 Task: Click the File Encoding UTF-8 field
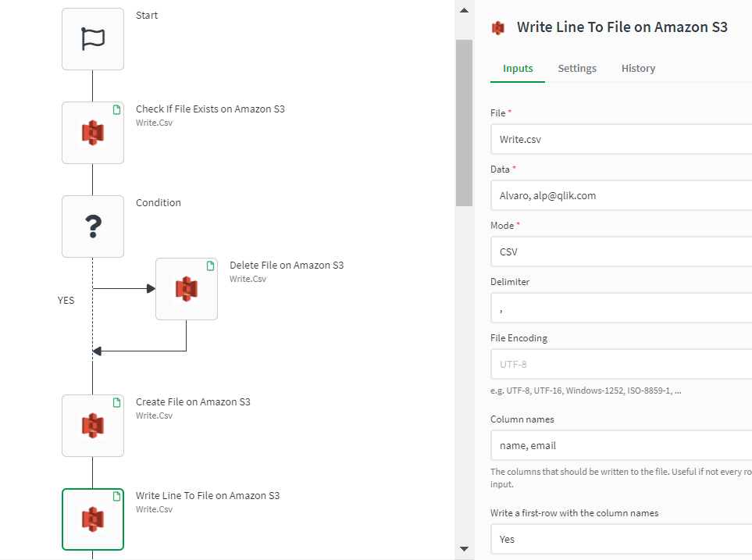[619, 363]
